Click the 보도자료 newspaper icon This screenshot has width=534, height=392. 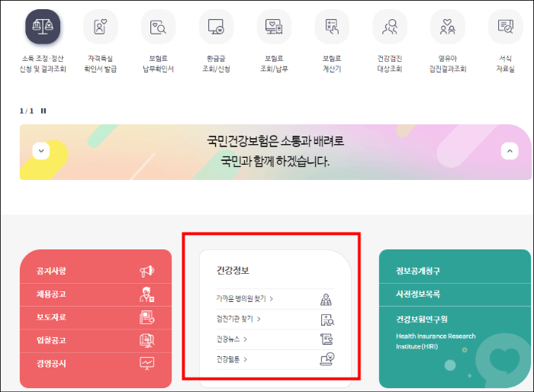pos(147,317)
